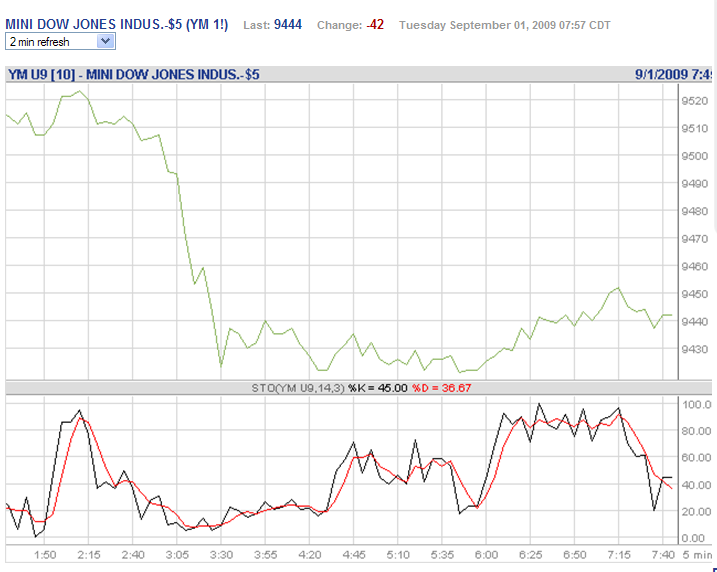
Task: Click the red %D = 36.67 reading
Action: click(x=441, y=389)
